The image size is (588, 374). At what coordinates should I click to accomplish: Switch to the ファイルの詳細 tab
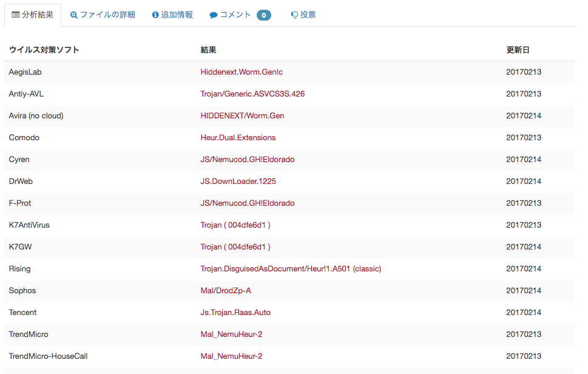point(103,15)
